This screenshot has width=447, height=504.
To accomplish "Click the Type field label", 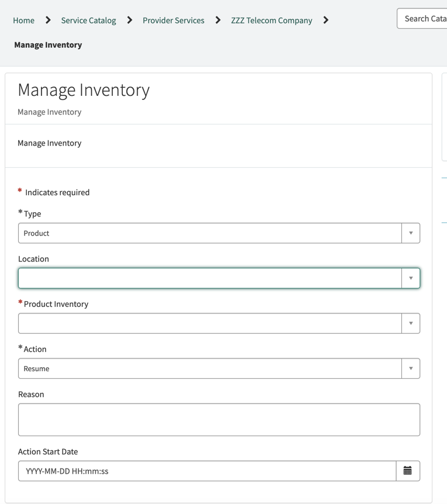I will [32, 214].
